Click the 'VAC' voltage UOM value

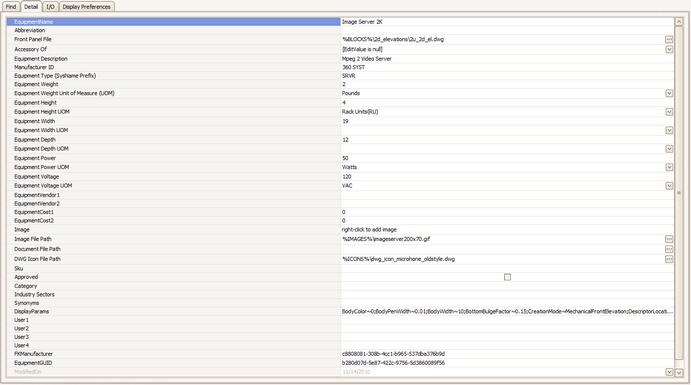tap(347, 186)
